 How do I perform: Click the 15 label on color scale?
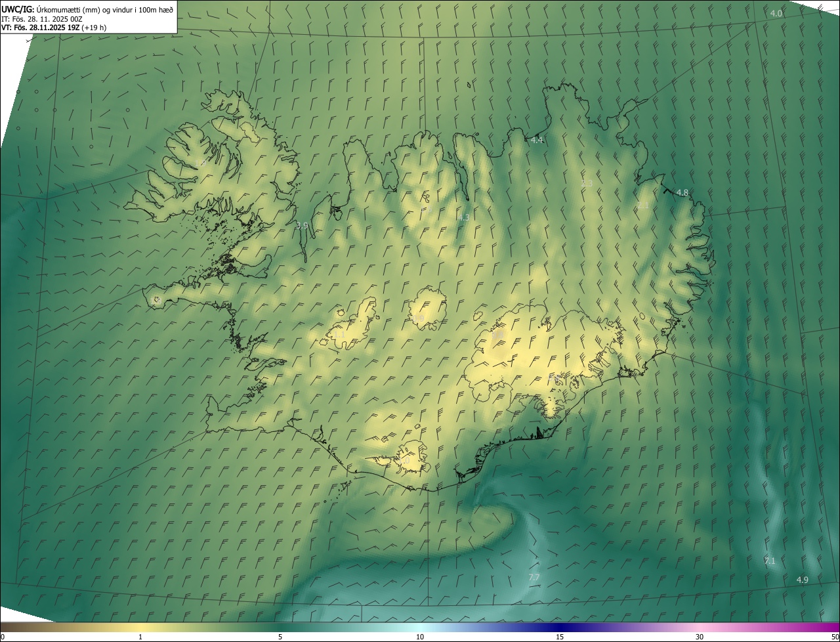[x=560, y=637]
